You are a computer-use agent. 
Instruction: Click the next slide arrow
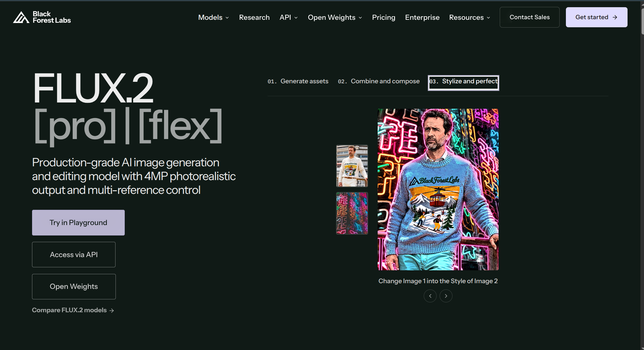click(x=446, y=296)
